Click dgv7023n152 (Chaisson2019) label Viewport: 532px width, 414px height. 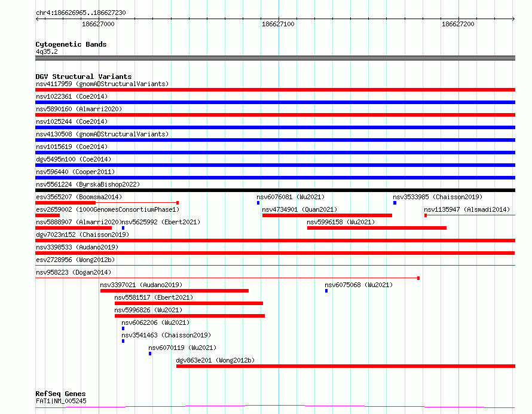82,235
